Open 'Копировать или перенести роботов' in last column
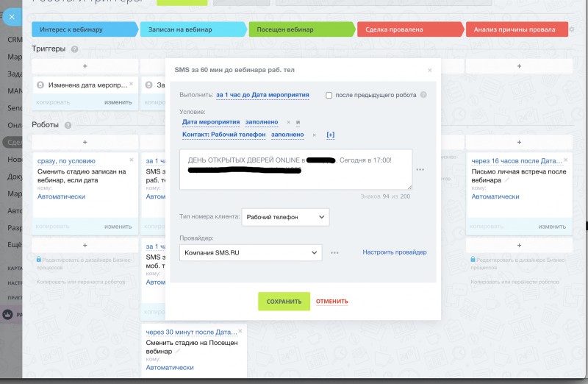The height and width of the screenshot is (384, 588). pos(514,282)
